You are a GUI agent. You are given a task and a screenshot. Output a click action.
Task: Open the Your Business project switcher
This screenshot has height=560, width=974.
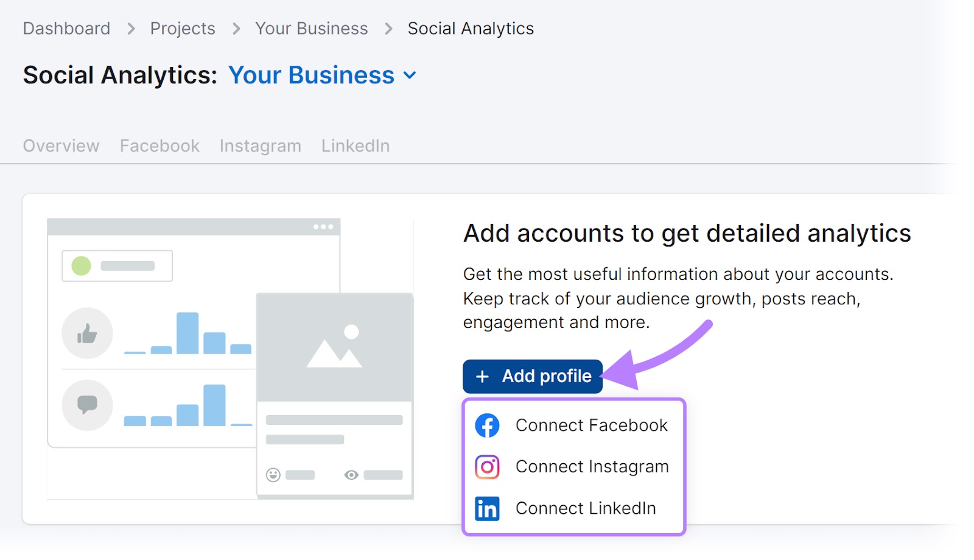pos(311,75)
